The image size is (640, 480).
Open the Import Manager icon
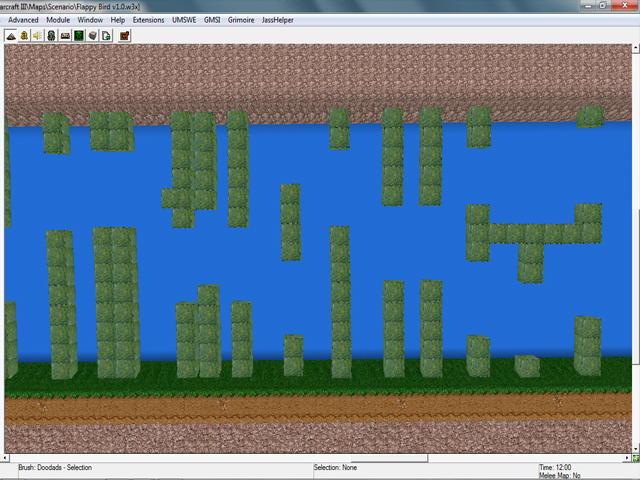pyautogui.click(x=106, y=36)
